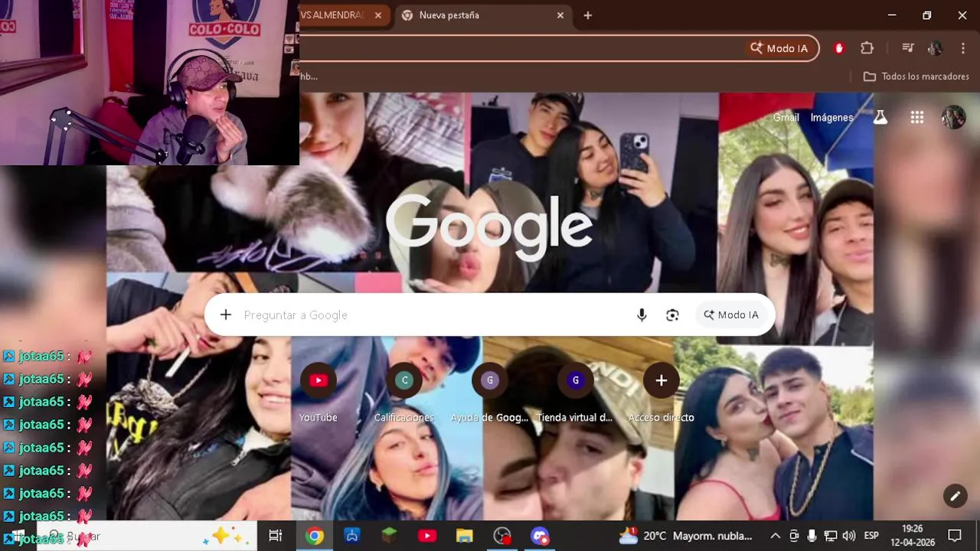This screenshot has width=980, height=551.
Task: Show hidden system tray icons
Action: coord(775,536)
